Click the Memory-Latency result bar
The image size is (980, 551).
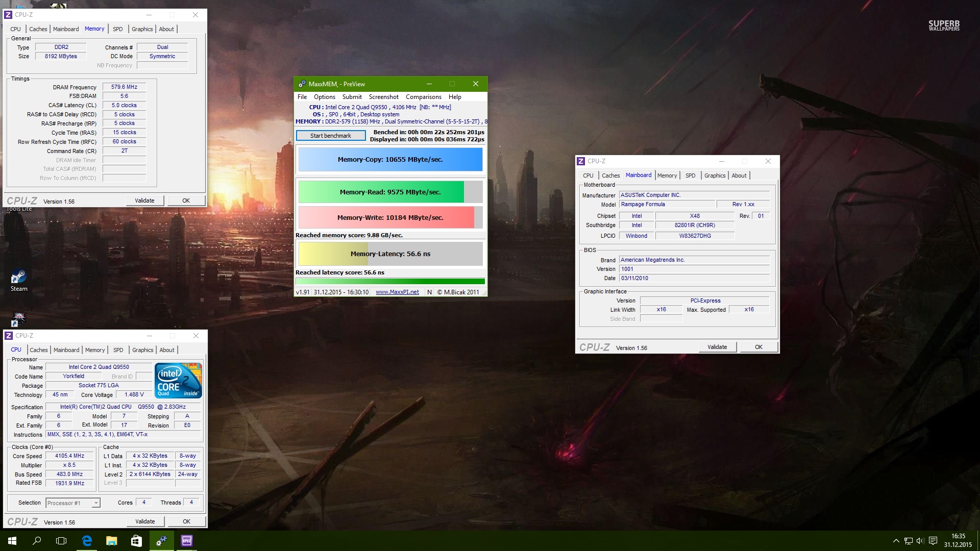click(x=390, y=254)
